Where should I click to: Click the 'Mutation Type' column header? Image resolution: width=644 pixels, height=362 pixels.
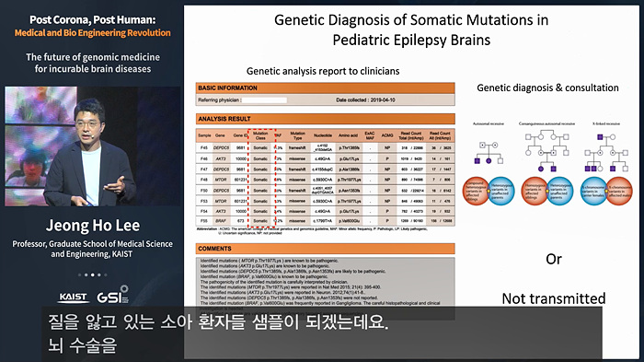click(x=297, y=135)
